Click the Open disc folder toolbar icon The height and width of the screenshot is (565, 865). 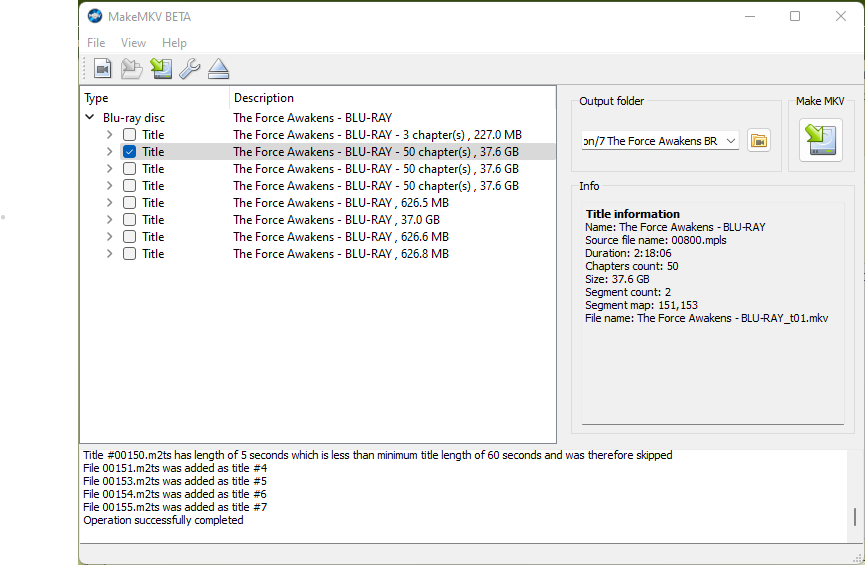(132, 69)
